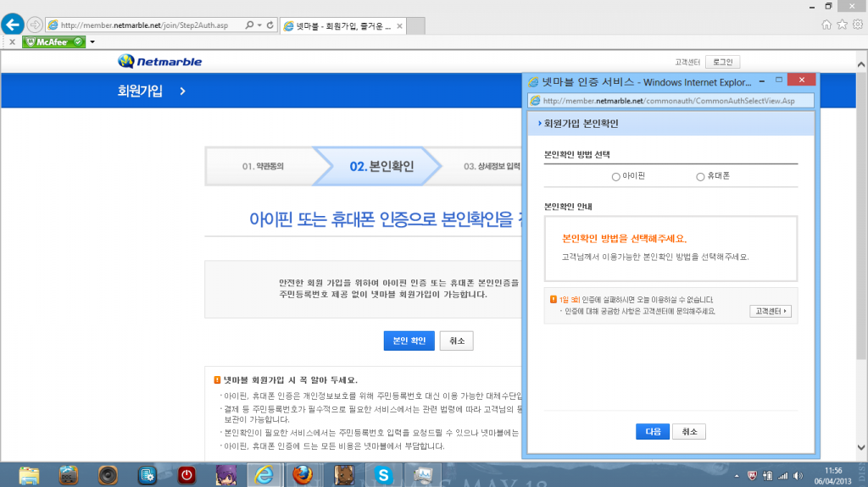Viewport: 868px width, 487px height.
Task: Click the blue 본인 확인 button
Action: [409, 340]
